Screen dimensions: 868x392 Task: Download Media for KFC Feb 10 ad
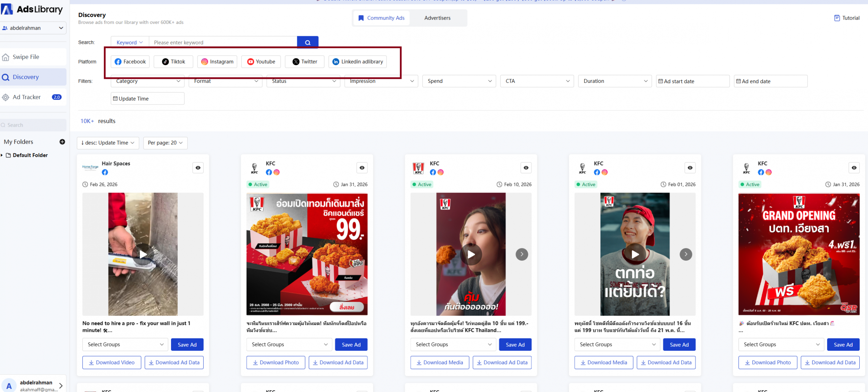tap(440, 362)
